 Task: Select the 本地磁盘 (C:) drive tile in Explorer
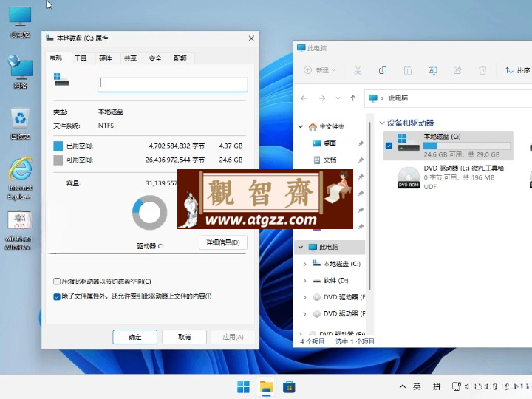pyautogui.click(x=449, y=146)
